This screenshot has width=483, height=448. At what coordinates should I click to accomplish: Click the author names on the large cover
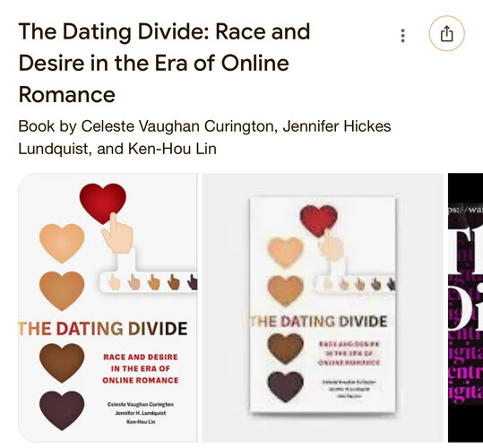point(141,413)
